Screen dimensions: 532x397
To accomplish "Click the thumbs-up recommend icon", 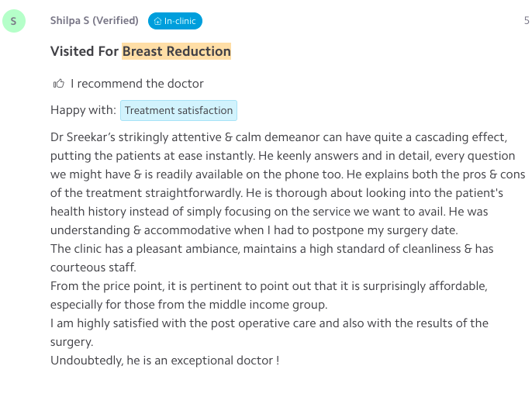I will click(58, 83).
